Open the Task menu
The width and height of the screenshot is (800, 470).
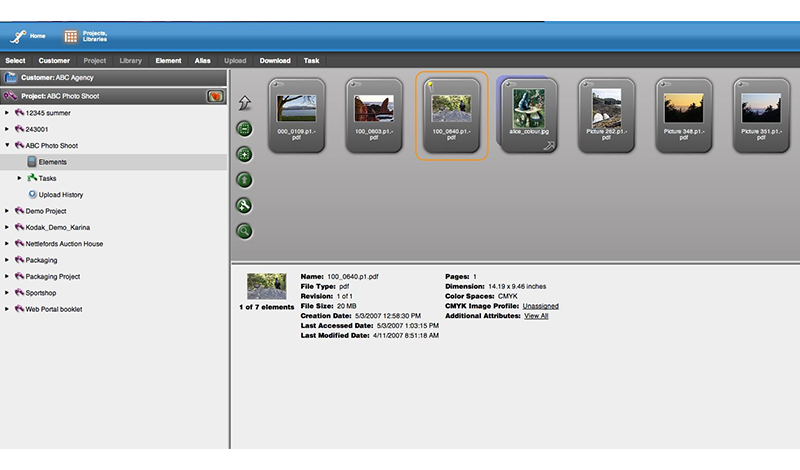(311, 60)
